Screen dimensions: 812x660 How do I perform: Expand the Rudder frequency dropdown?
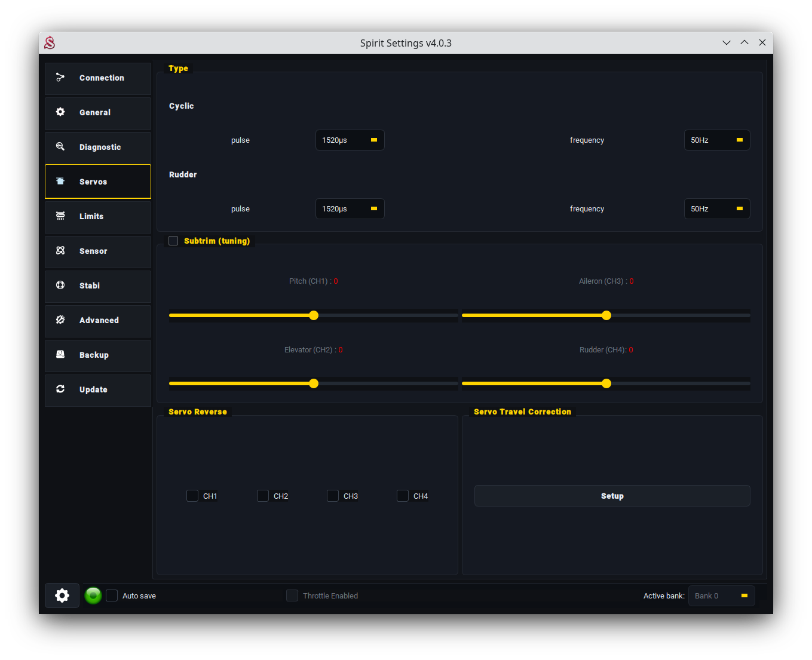point(716,209)
